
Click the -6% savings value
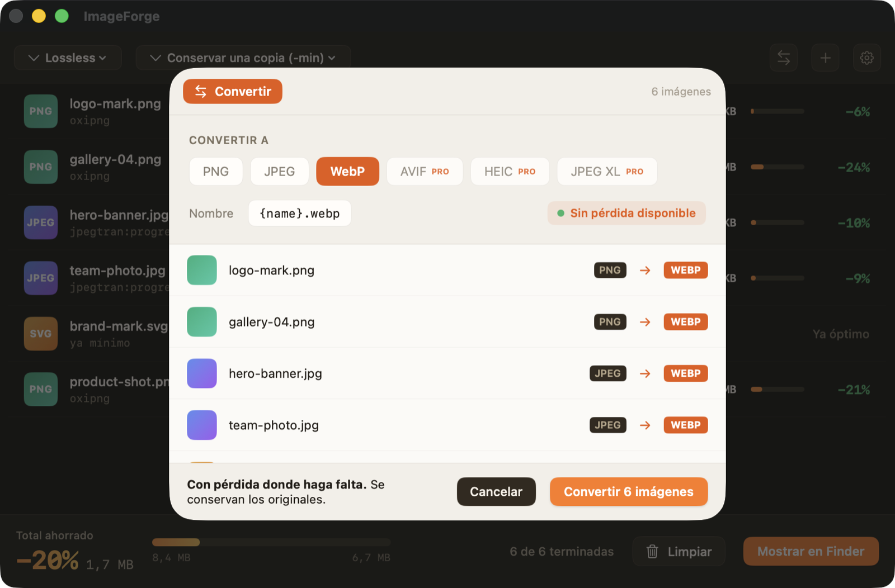click(x=858, y=112)
